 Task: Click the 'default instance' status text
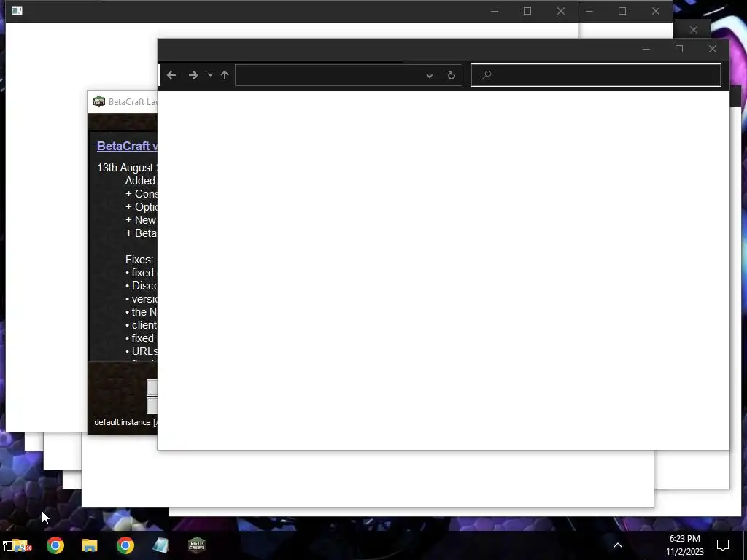tap(123, 422)
